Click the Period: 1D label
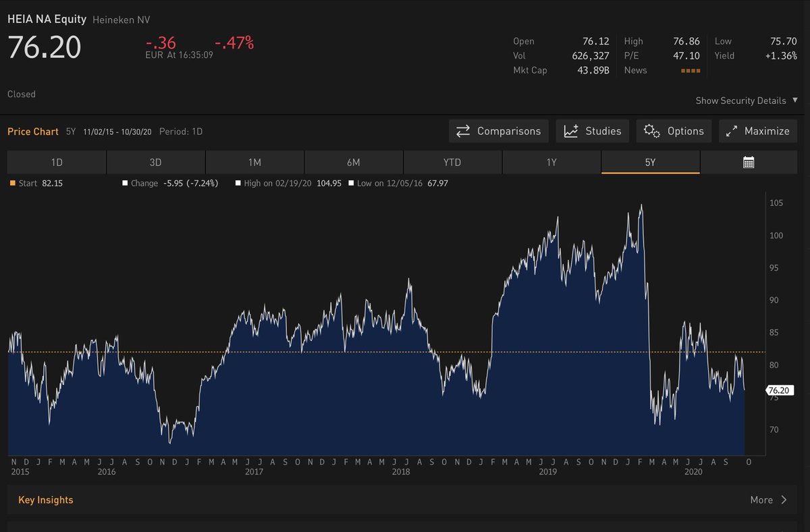810x532 pixels. coord(181,132)
